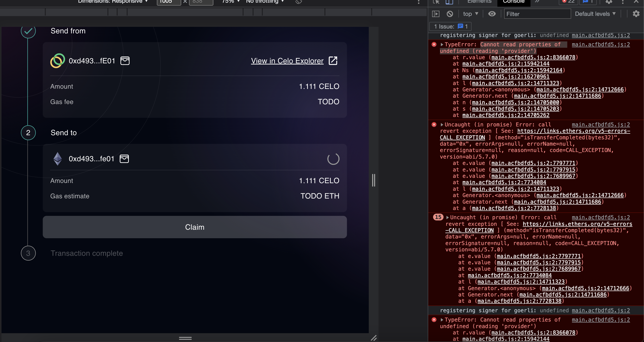The image size is (644, 342).
Task: Open DevTools settings gear
Action: coord(609,2)
